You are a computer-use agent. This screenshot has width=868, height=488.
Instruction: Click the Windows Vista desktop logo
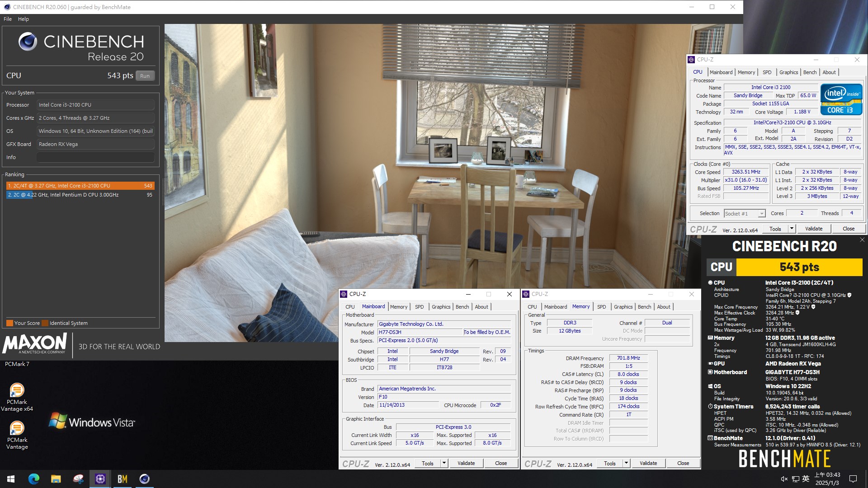[92, 422]
